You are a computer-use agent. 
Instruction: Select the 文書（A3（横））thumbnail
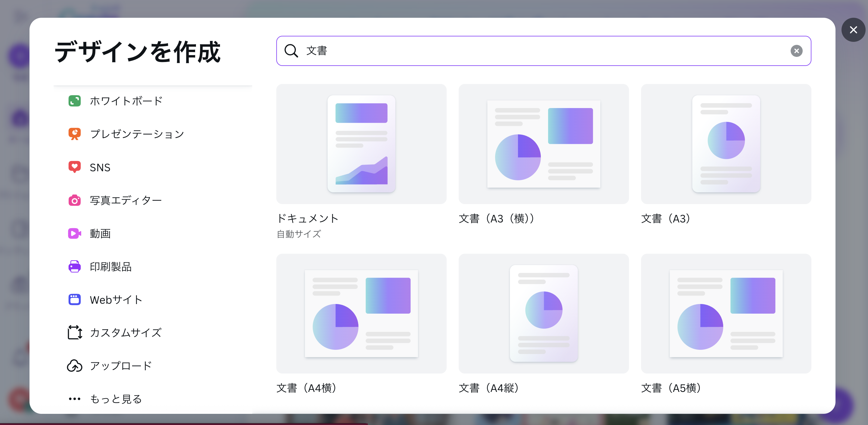[x=544, y=144]
